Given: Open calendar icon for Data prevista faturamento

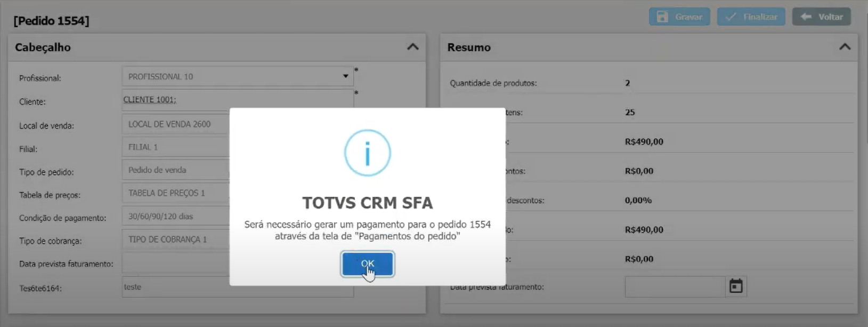Looking at the screenshot, I should pyautogui.click(x=736, y=286).
